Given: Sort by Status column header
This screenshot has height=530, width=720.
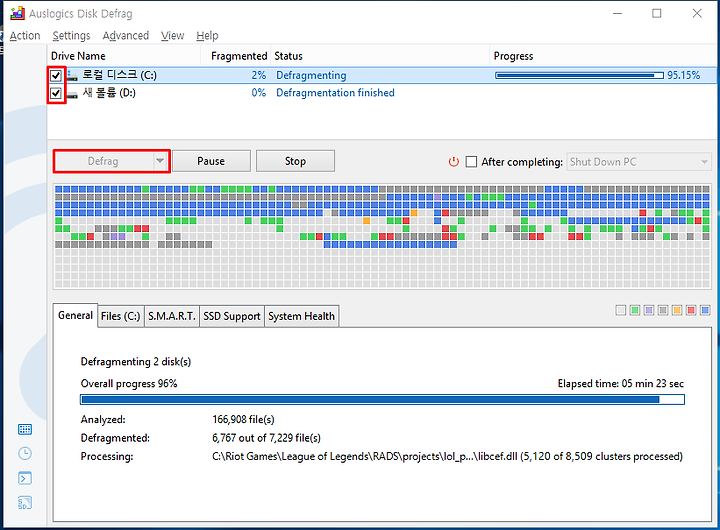Looking at the screenshot, I should tap(380, 56).
